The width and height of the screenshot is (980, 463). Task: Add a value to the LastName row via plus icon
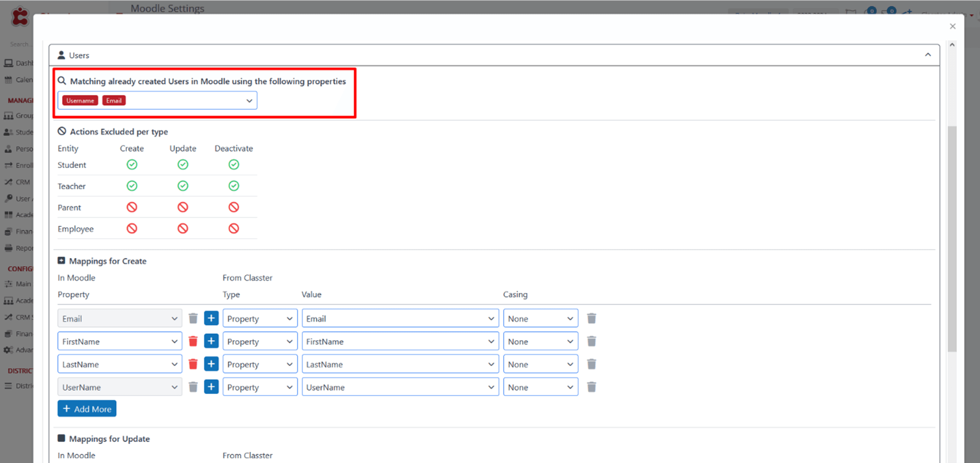pos(211,364)
